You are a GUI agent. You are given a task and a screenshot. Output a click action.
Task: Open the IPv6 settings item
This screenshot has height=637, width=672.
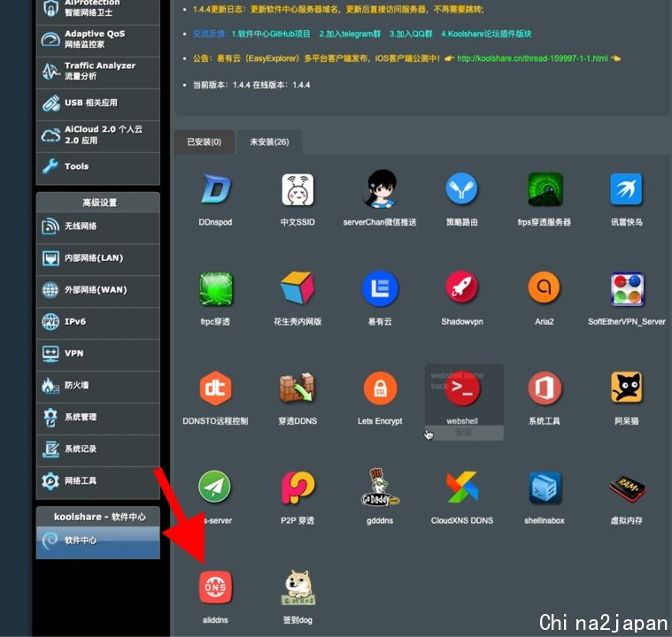click(x=98, y=322)
